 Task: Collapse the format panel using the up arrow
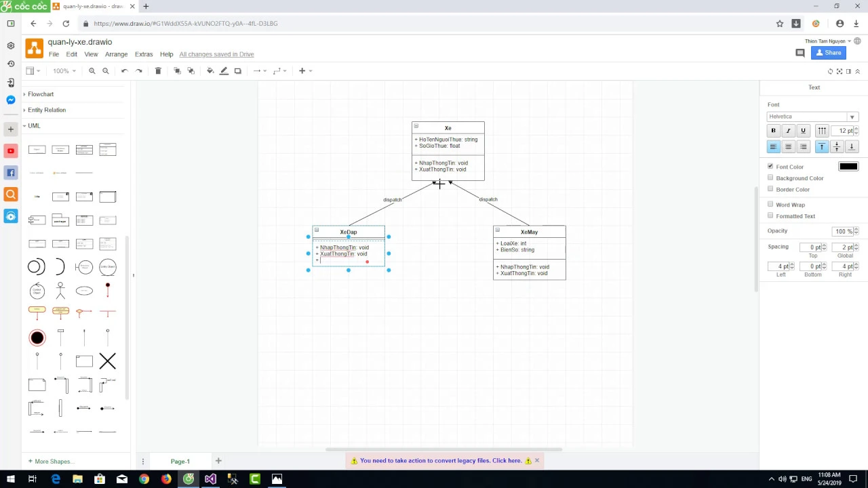point(857,71)
